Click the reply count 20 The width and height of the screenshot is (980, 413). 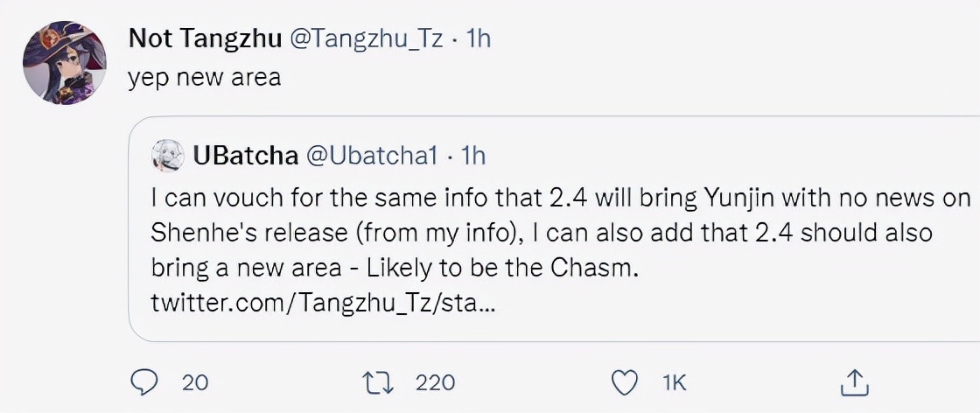point(195,382)
